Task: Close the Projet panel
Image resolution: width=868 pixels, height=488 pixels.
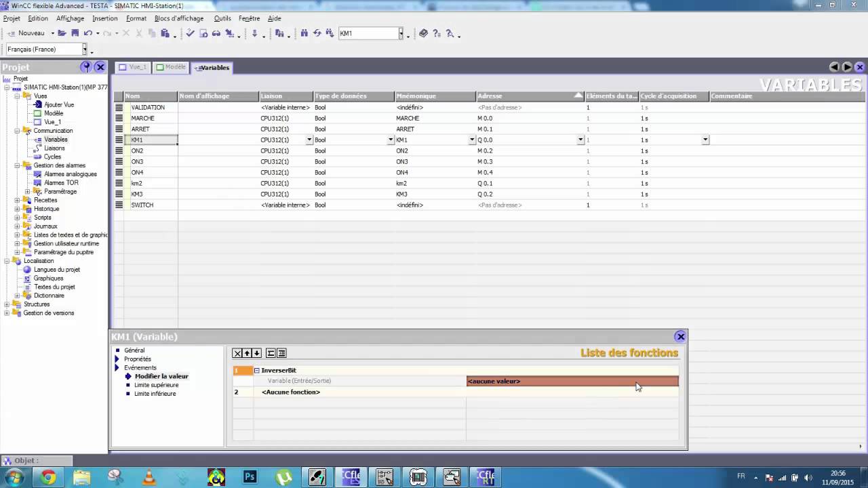Action: 100,67
